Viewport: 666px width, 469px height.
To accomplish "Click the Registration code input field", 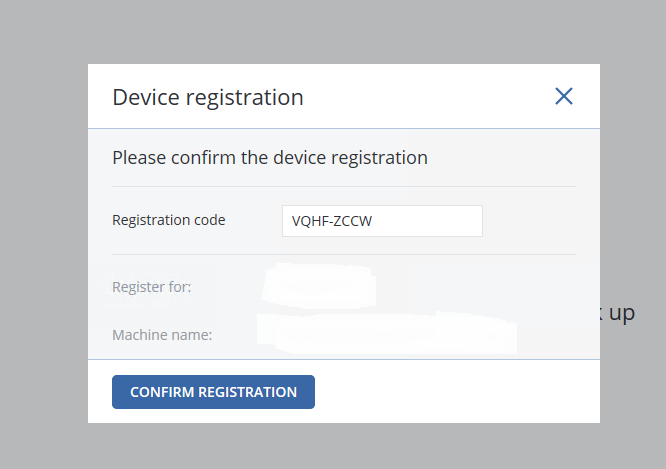I will click(382, 221).
